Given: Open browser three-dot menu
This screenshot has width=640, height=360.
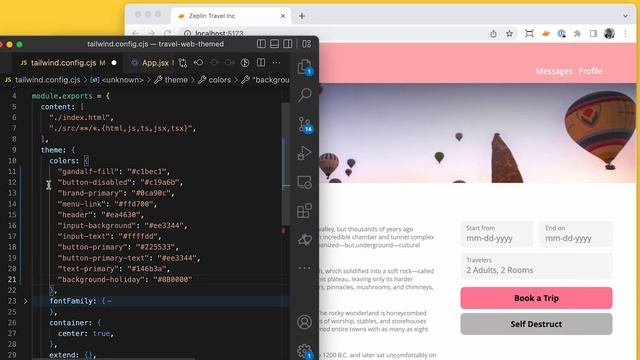Looking at the screenshot, I should point(625,34).
